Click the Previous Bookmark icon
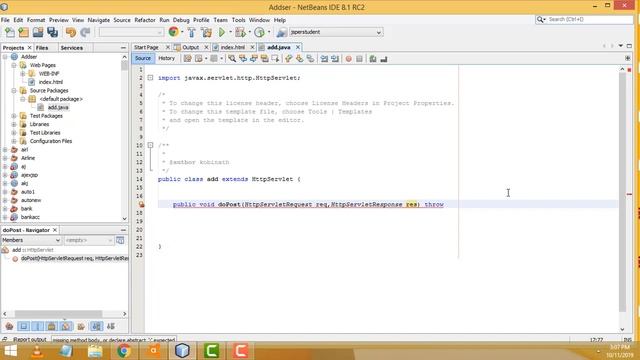The width and height of the screenshot is (640, 360). 289,59
